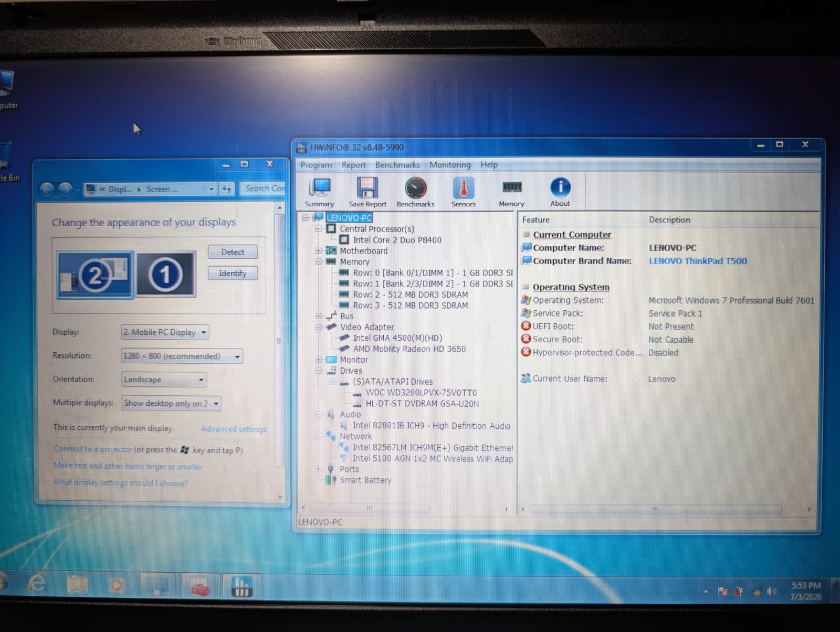Open Advanced settings link
The width and height of the screenshot is (840, 632).
(x=234, y=429)
